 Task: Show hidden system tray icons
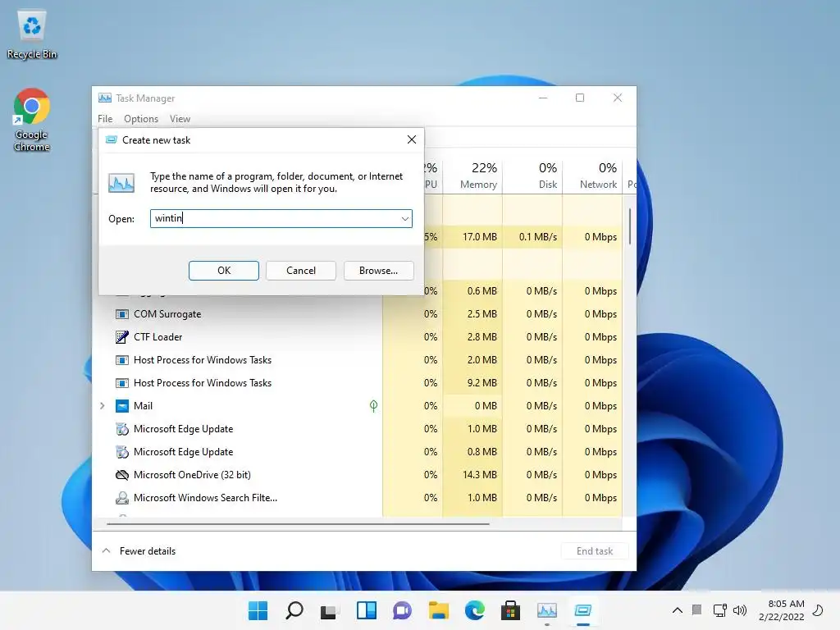click(677, 610)
